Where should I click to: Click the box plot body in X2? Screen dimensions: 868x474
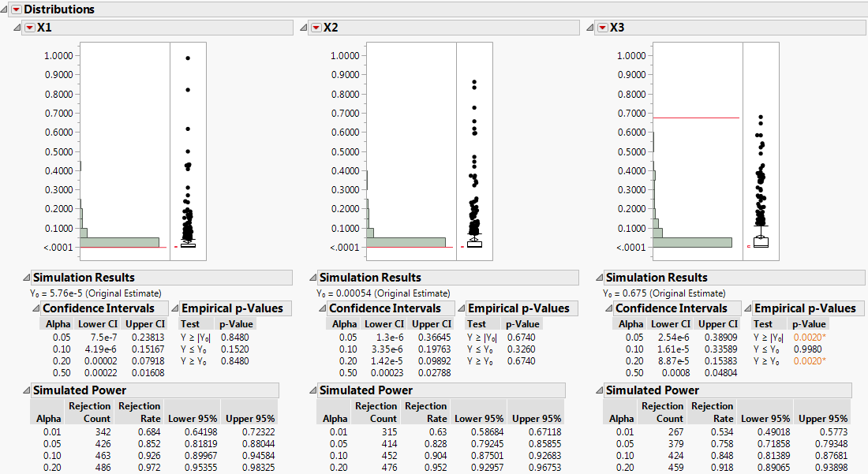point(473,244)
